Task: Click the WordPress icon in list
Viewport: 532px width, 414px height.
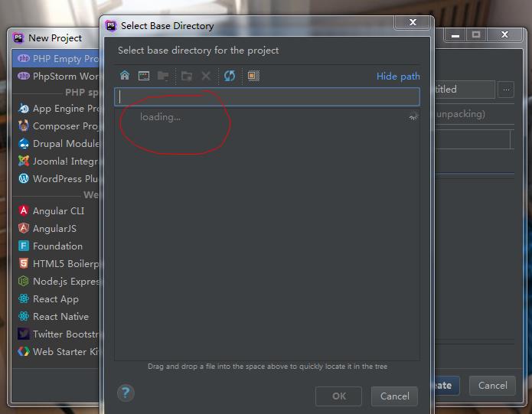Action: pyautogui.click(x=24, y=178)
